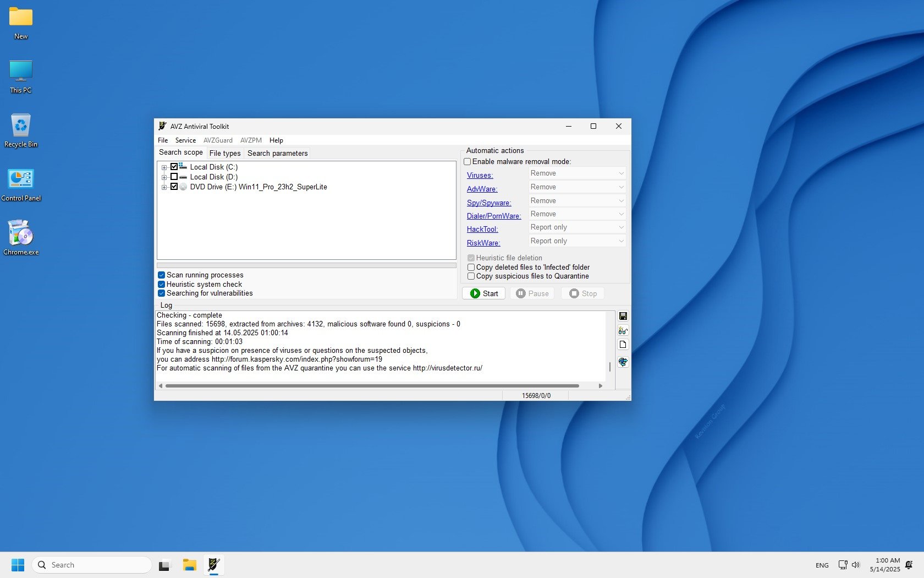Open File Explorer from the taskbar

click(190, 565)
